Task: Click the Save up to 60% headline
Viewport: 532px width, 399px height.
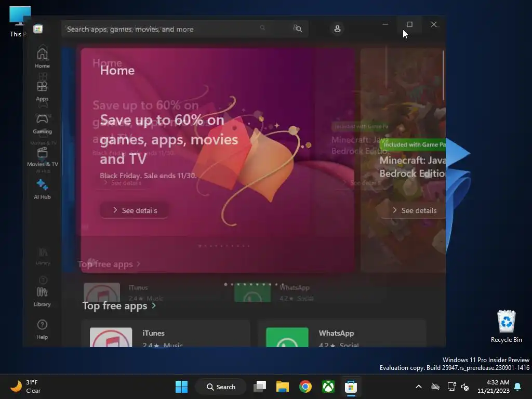Action: click(x=169, y=139)
